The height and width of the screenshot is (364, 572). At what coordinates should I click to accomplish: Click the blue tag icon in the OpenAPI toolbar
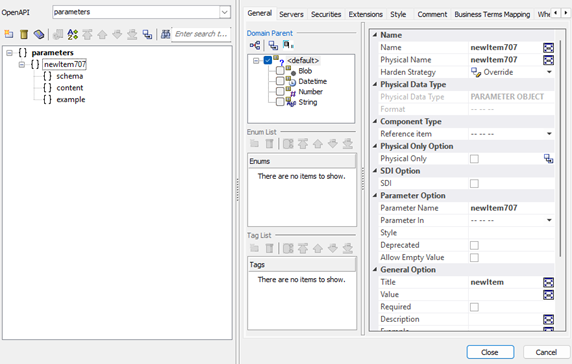(x=39, y=34)
